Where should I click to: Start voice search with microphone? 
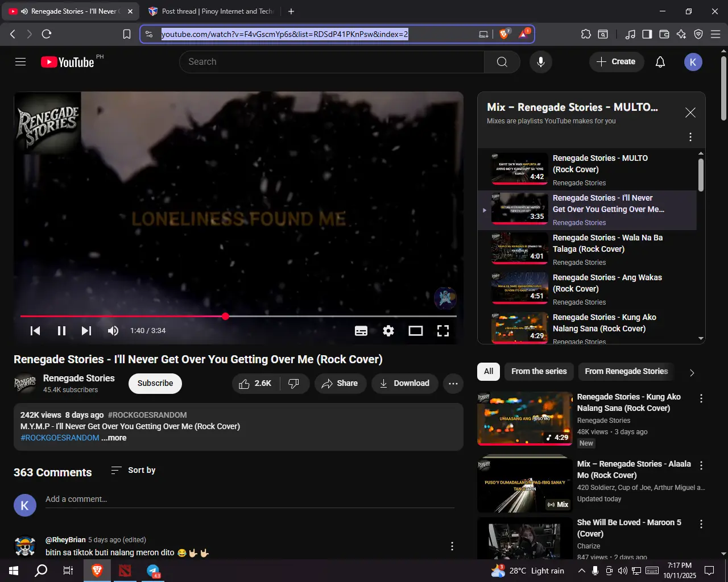(x=541, y=62)
